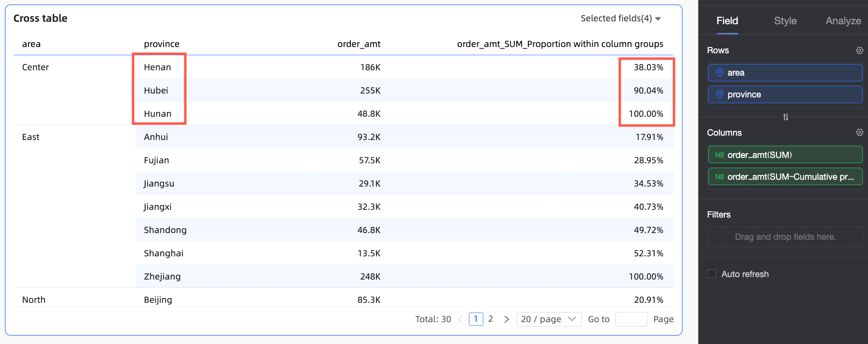Swap rows and columns with the arrows icon

click(x=785, y=117)
